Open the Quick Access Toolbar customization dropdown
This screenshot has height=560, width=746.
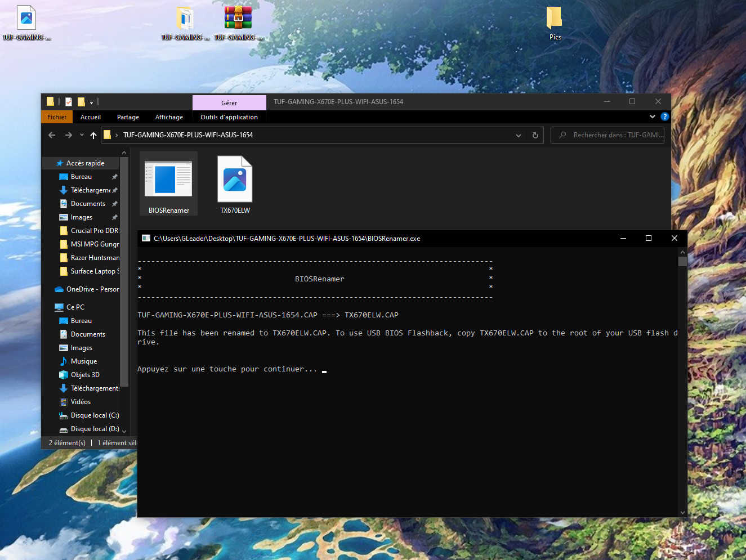click(91, 102)
